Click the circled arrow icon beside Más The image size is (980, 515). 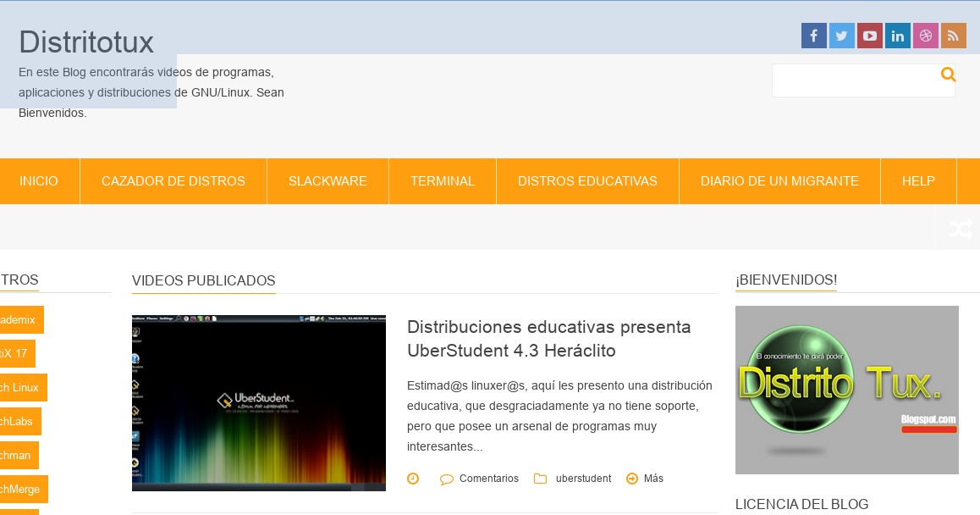pos(631,478)
